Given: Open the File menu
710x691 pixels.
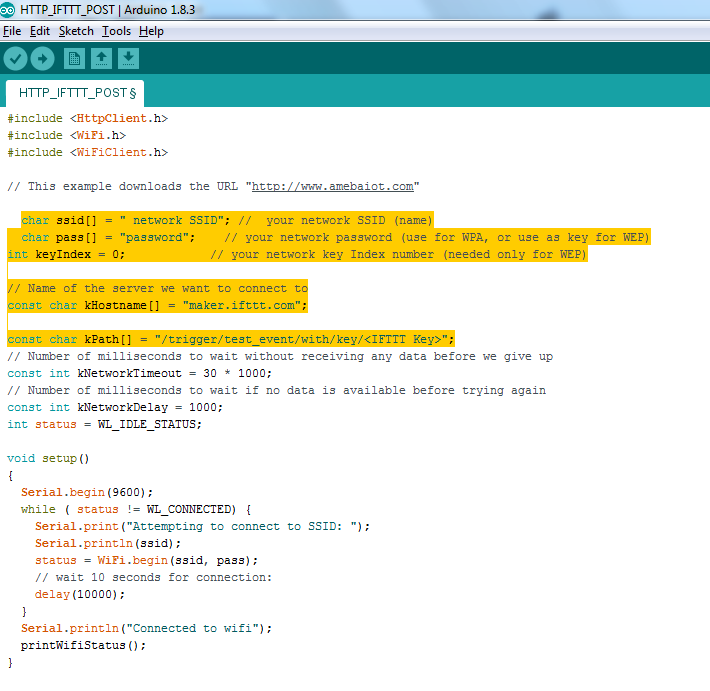Looking at the screenshot, I should point(12,31).
